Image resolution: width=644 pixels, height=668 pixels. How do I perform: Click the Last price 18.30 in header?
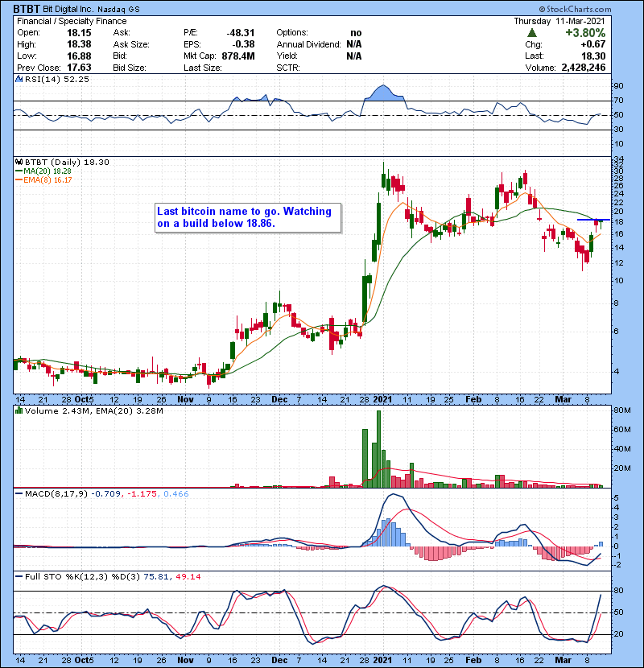point(593,56)
